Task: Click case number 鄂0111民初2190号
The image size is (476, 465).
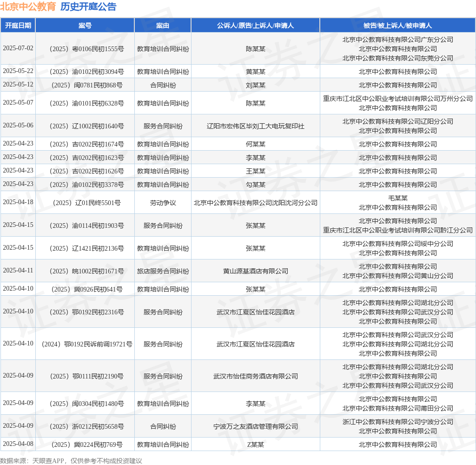Action: [x=87, y=376]
